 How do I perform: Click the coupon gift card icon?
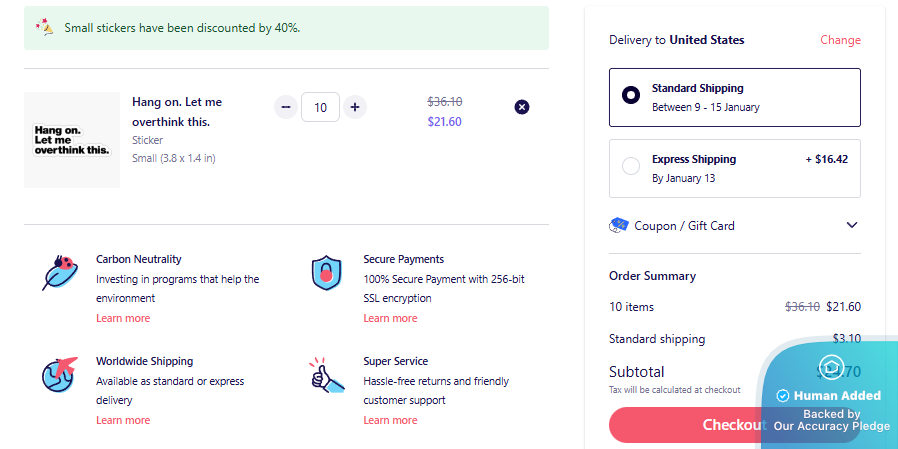coord(618,226)
